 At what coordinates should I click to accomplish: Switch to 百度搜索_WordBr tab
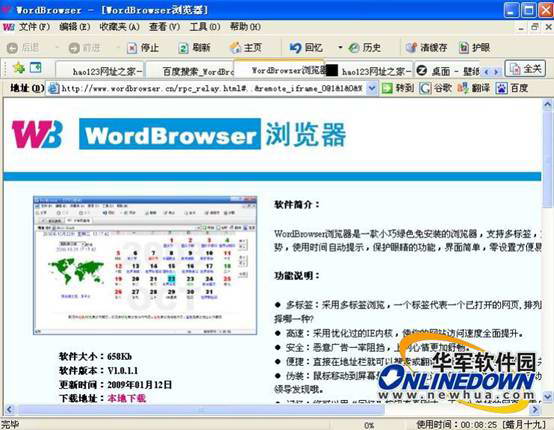pyautogui.click(x=191, y=71)
